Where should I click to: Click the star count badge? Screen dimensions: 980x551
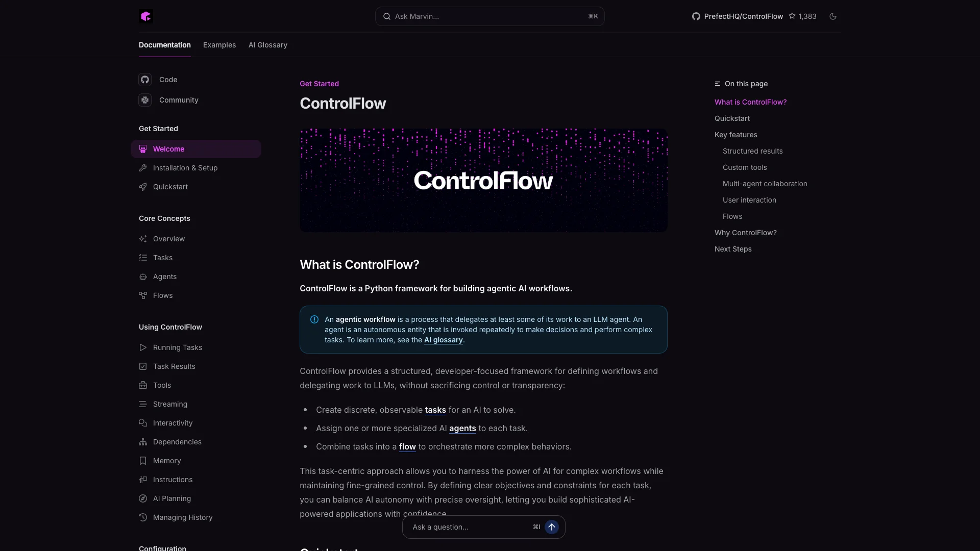tap(802, 16)
